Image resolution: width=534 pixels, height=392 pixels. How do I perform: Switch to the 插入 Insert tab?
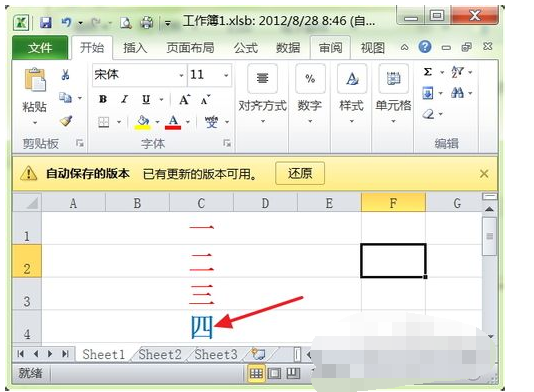click(135, 48)
